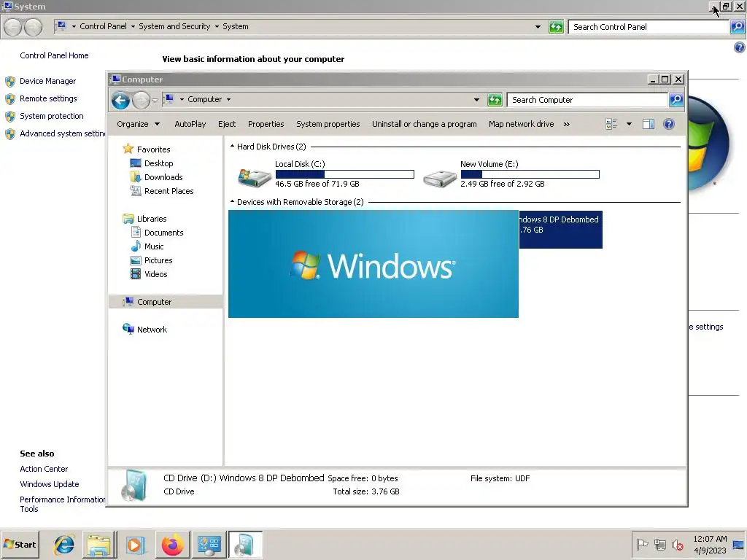Open the address history dropdown in Computer window
The image size is (747, 560).
[476, 99]
